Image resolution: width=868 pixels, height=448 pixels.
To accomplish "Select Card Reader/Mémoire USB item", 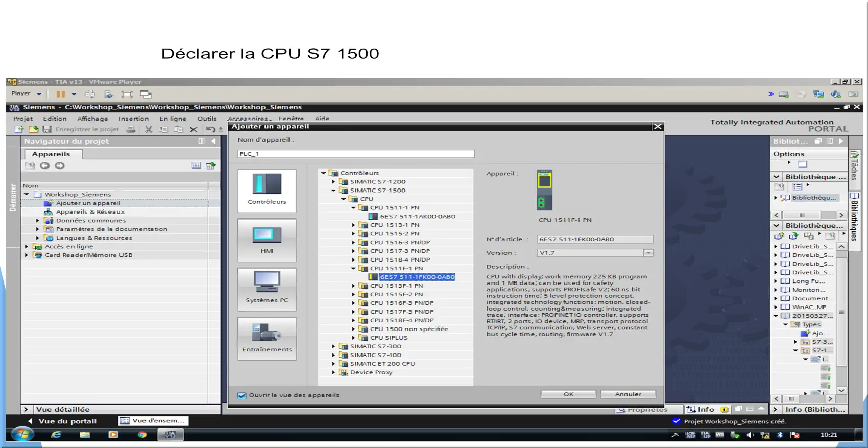I will [88, 255].
